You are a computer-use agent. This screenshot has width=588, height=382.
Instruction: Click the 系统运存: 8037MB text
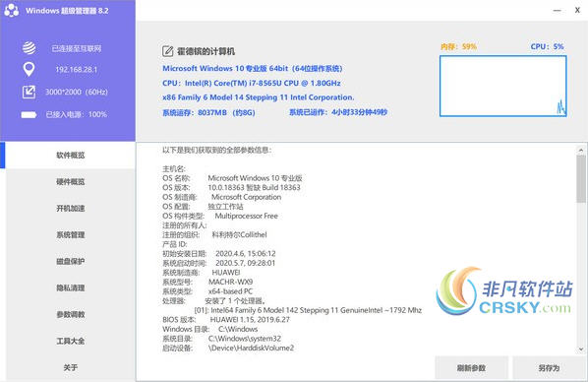208,112
